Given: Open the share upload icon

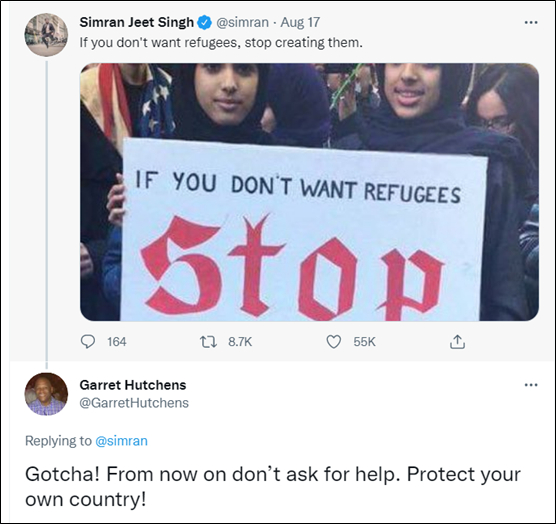Looking at the screenshot, I should (457, 342).
